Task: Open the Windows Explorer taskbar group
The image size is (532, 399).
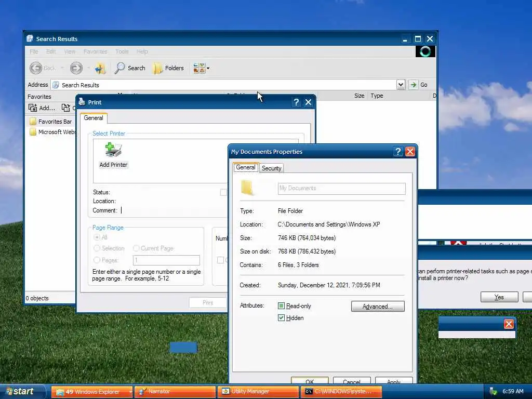Action: (91, 392)
